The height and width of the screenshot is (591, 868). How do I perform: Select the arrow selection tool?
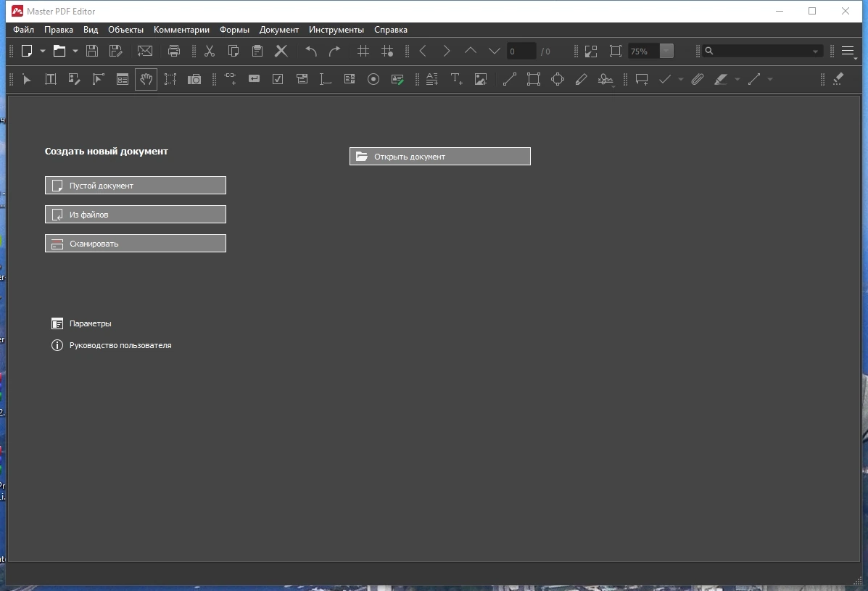(27, 79)
